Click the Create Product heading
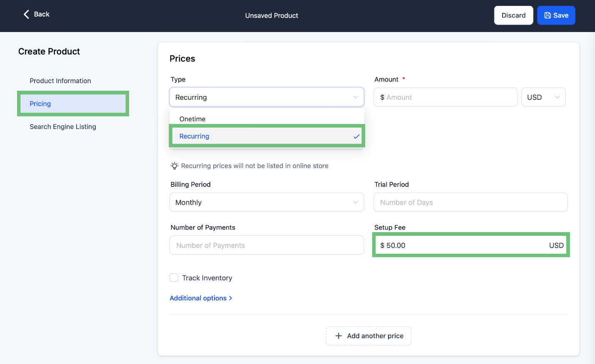 (x=49, y=52)
